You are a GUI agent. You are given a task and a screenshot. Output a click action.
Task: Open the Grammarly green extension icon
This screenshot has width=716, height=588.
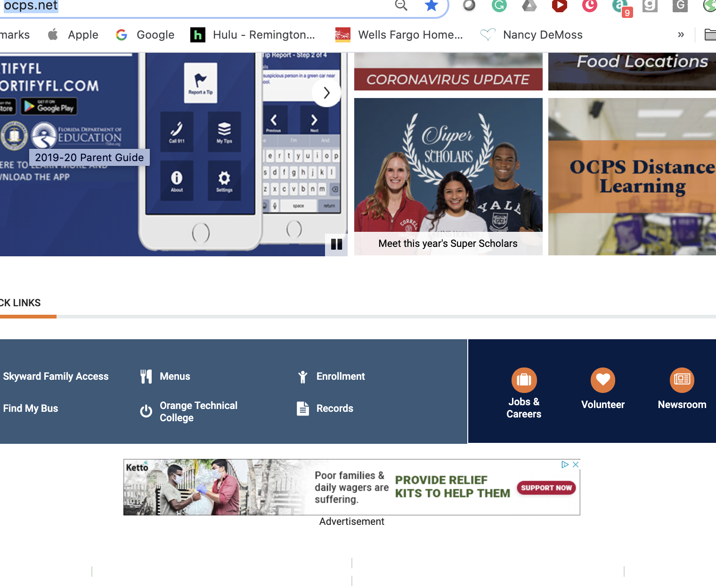(x=499, y=5)
